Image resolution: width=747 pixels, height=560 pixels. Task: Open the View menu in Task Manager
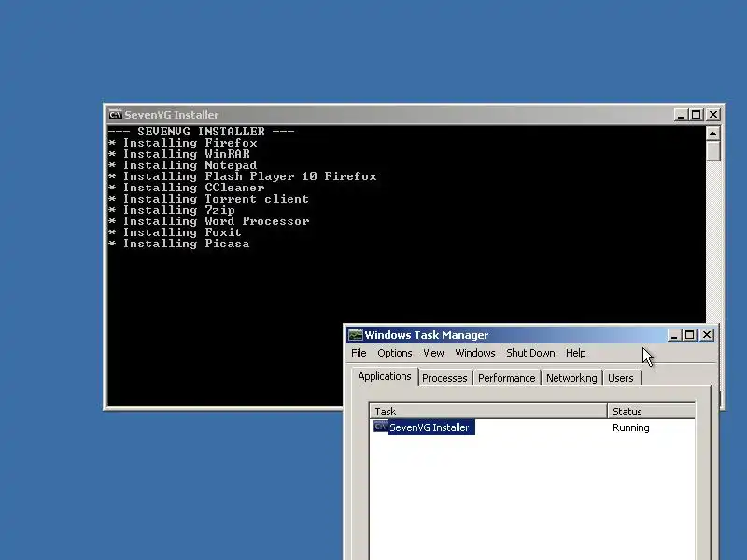tap(433, 353)
